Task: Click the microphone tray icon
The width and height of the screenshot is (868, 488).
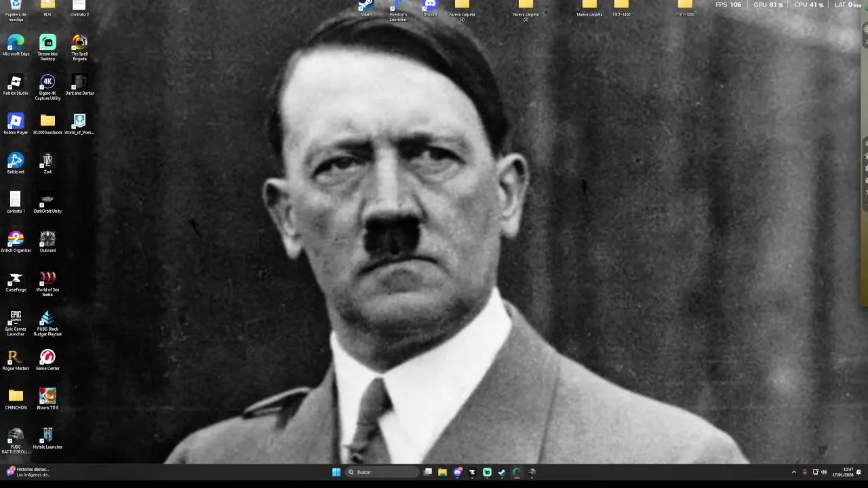Action: 805,472
